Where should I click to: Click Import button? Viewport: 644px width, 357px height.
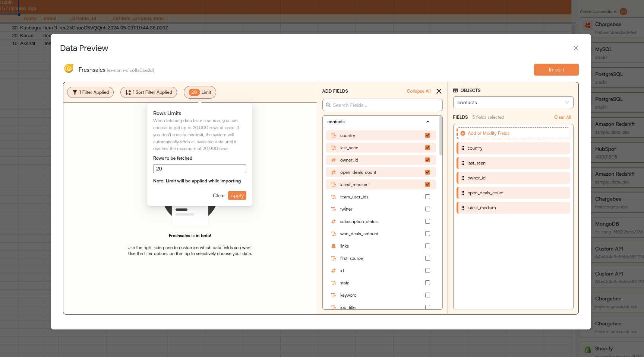556,70
